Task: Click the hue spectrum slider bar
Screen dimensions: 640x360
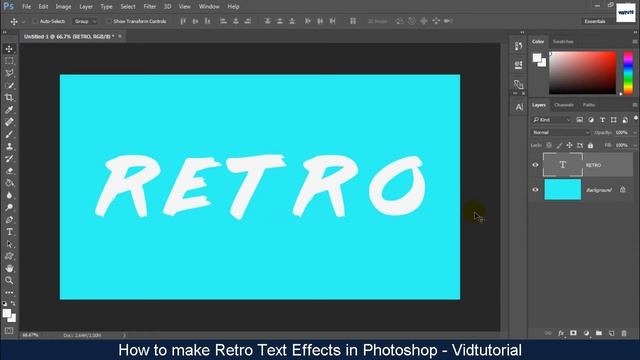Action: (628, 73)
